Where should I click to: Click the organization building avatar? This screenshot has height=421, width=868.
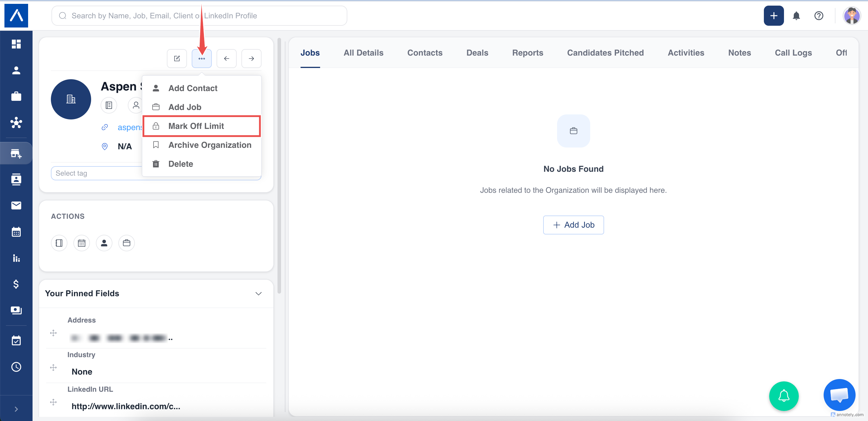pyautogui.click(x=71, y=99)
